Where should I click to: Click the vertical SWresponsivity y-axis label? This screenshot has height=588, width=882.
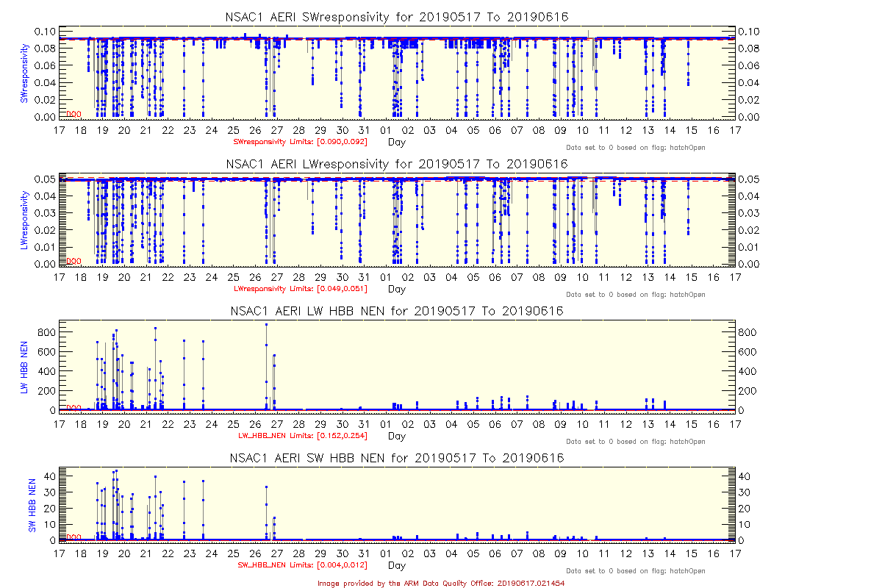24,73
